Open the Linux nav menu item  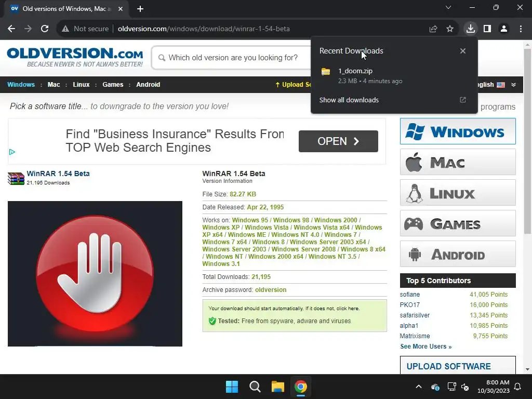(x=81, y=85)
